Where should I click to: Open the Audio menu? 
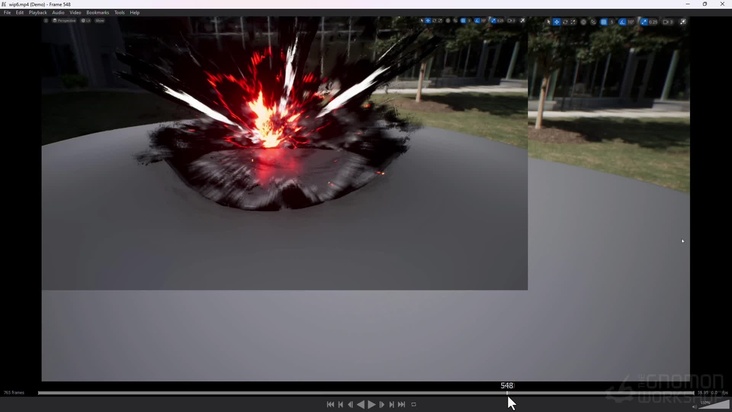click(x=58, y=13)
